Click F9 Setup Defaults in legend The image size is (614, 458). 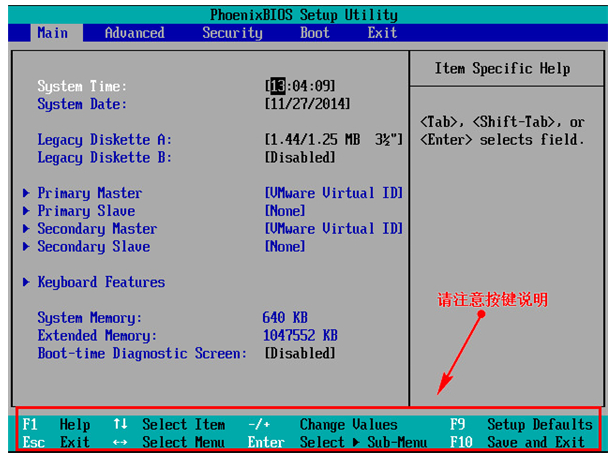coord(520,424)
